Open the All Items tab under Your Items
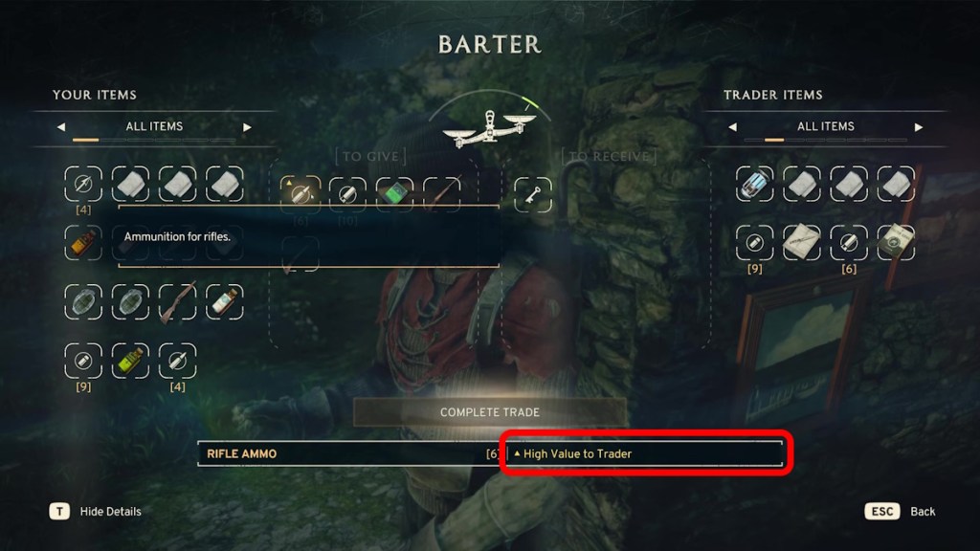 point(154,127)
